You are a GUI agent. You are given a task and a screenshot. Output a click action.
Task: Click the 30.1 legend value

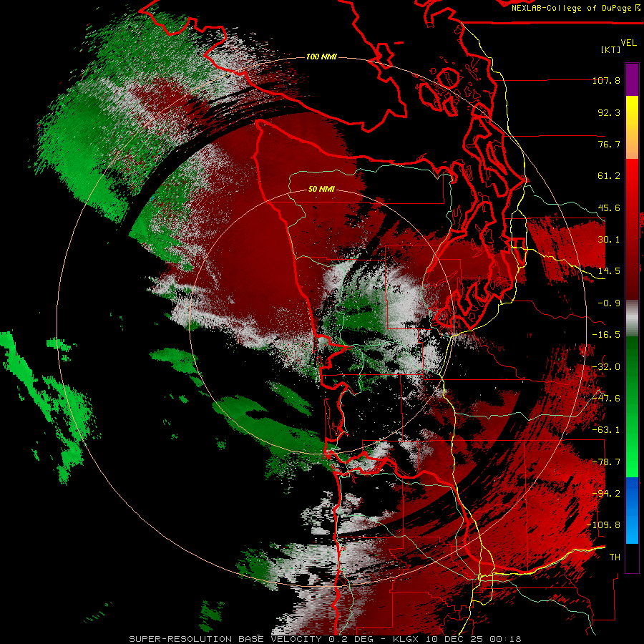tap(609, 240)
